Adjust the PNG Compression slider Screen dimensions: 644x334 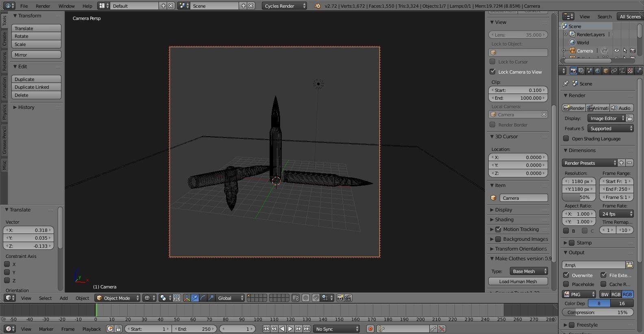pyautogui.click(x=598, y=312)
